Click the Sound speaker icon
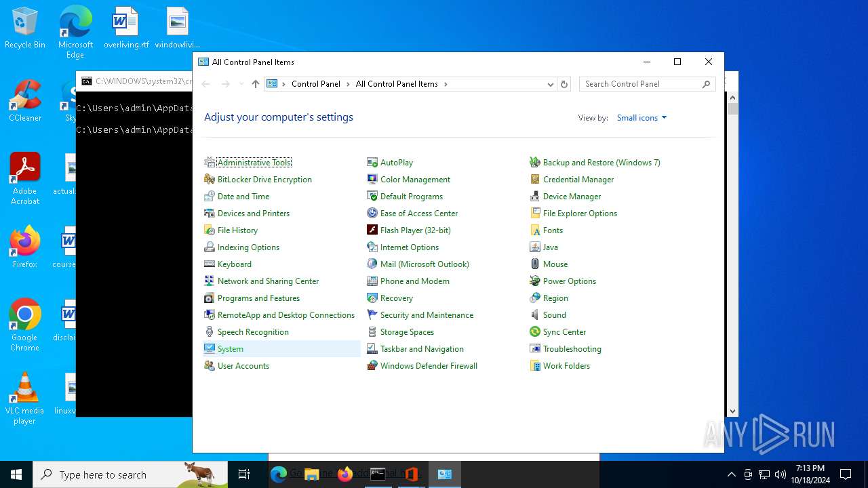The image size is (868, 488). (535, 315)
